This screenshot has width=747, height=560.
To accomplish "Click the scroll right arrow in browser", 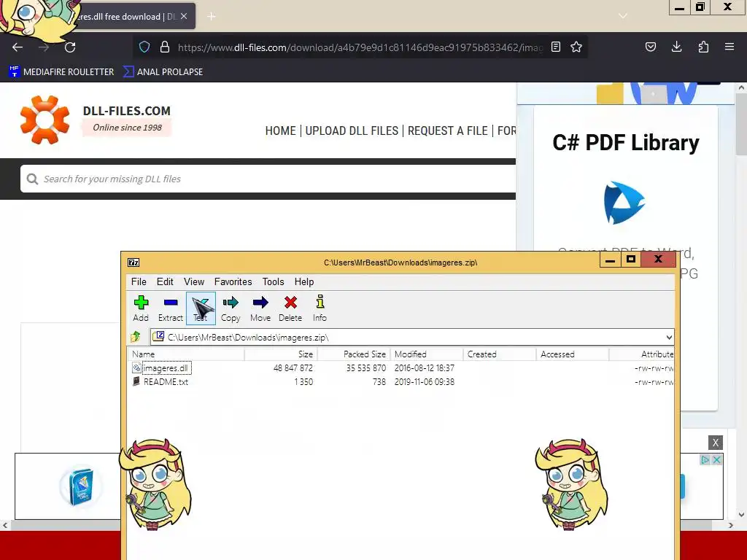I will (731, 525).
